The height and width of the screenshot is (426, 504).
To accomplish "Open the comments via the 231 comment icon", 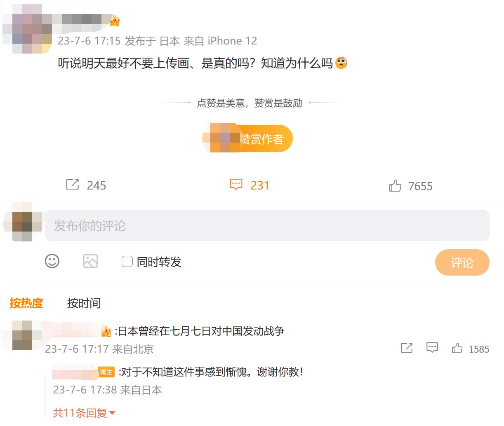I will (x=236, y=185).
